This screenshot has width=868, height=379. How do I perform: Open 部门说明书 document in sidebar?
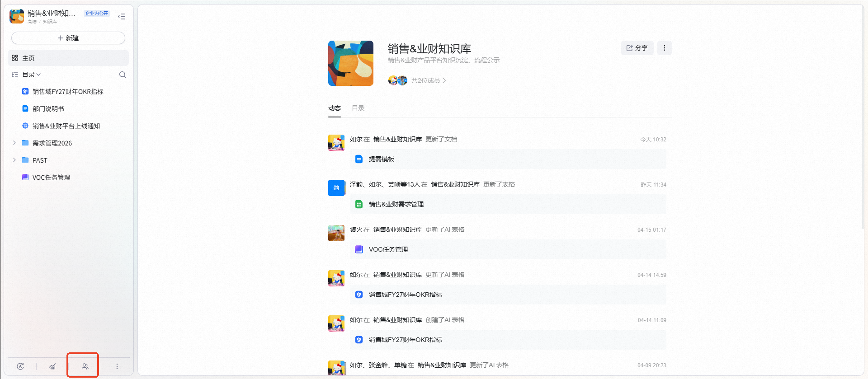click(48, 108)
